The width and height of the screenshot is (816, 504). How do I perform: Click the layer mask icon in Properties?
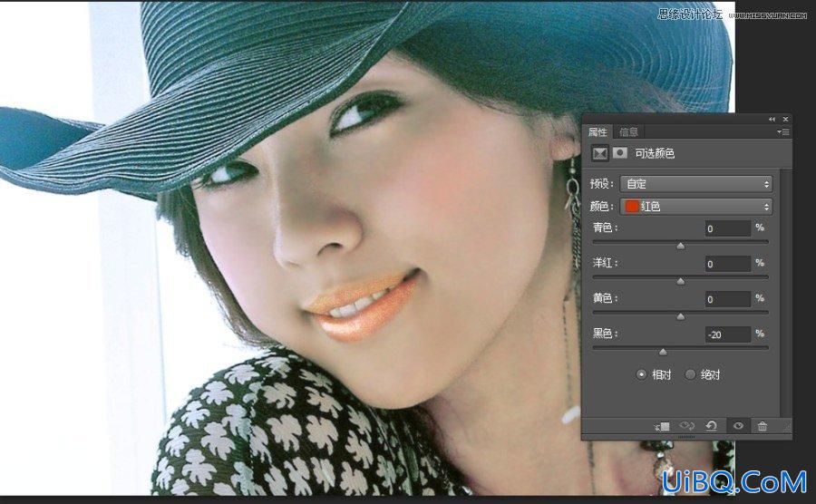[x=619, y=153]
